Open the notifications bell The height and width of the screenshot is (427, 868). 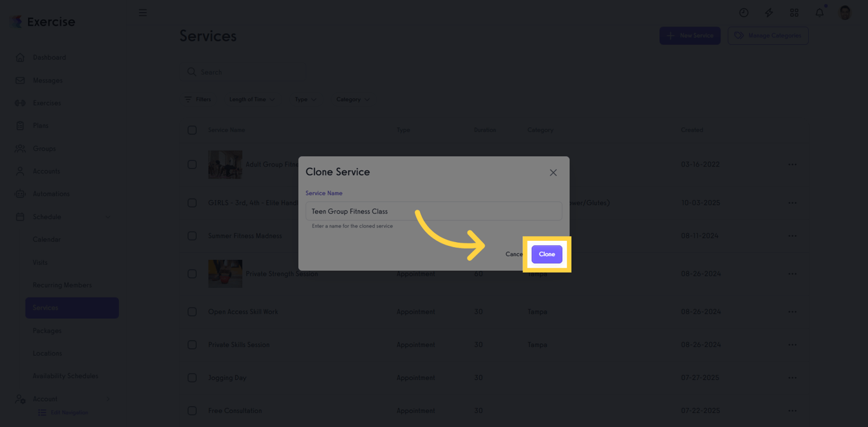pos(819,12)
